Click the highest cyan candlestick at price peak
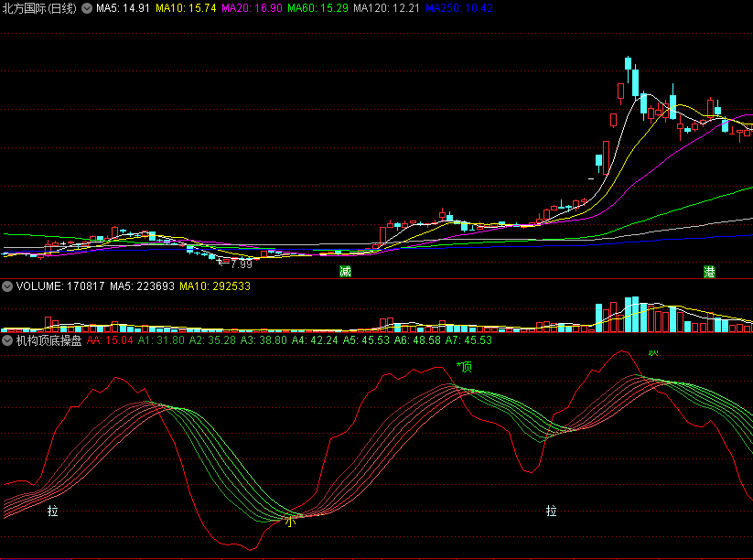This screenshot has height=560, width=753. click(x=629, y=64)
